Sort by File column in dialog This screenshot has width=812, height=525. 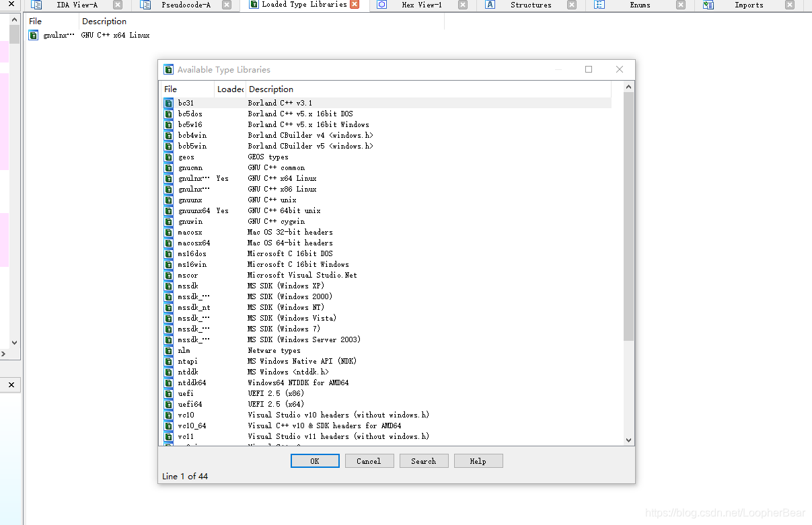pyautogui.click(x=188, y=89)
